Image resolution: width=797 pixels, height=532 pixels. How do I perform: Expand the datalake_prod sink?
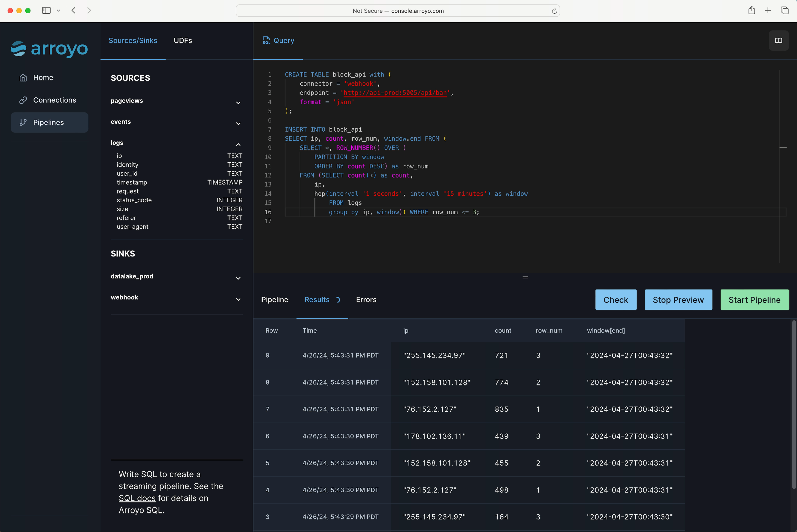[x=238, y=278]
